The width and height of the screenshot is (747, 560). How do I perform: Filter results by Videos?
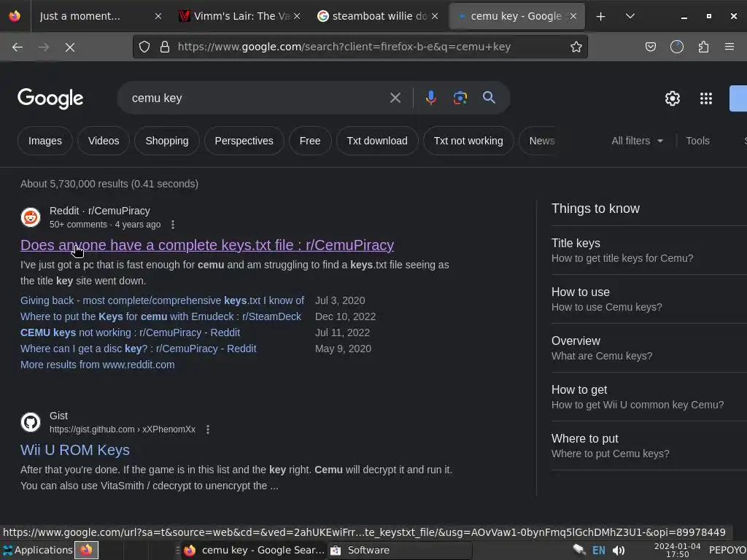coord(104,141)
